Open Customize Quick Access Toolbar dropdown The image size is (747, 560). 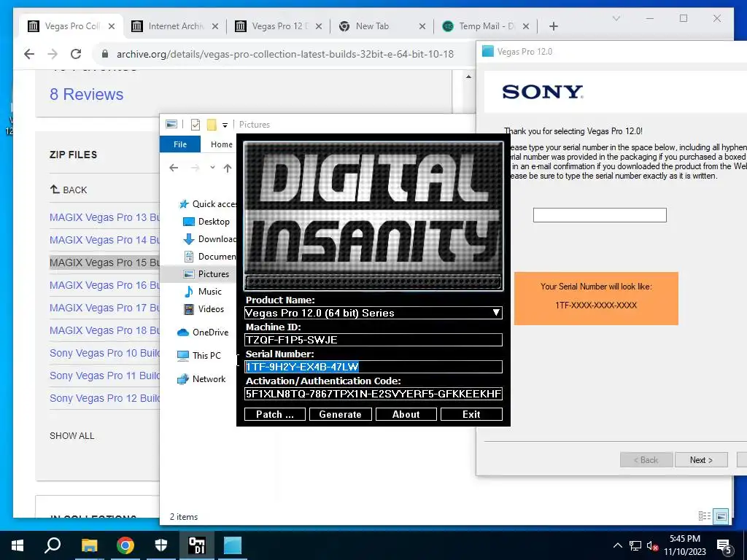[x=225, y=125]
